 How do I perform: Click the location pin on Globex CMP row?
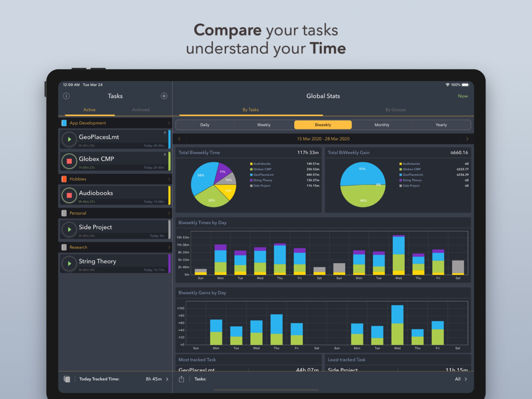pyautogui.click(x=165, y=154)
